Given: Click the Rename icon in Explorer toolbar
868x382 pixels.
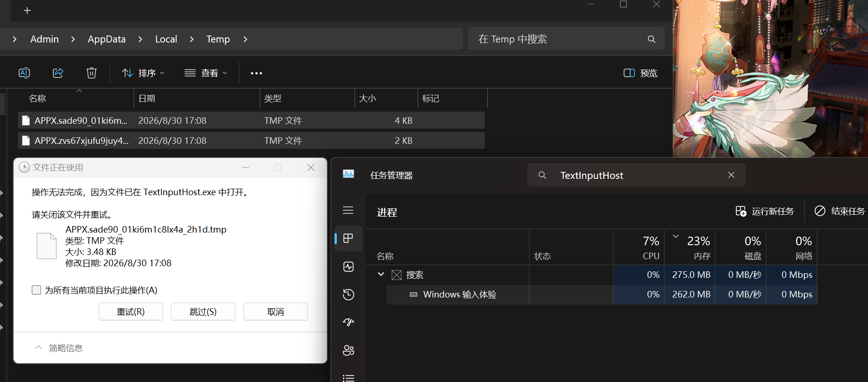Looking at the screenshot, I should click(x=24, y=73).
